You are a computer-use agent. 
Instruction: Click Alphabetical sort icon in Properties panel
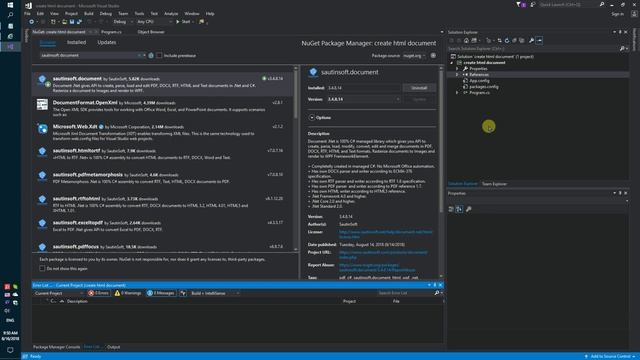point(459,209)
